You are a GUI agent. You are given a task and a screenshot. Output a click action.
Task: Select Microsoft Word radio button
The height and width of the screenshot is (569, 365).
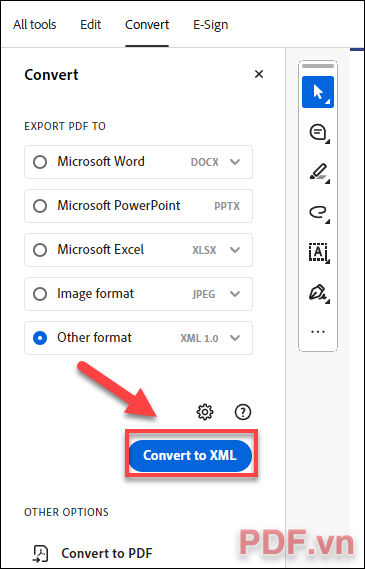coord(40,162)
